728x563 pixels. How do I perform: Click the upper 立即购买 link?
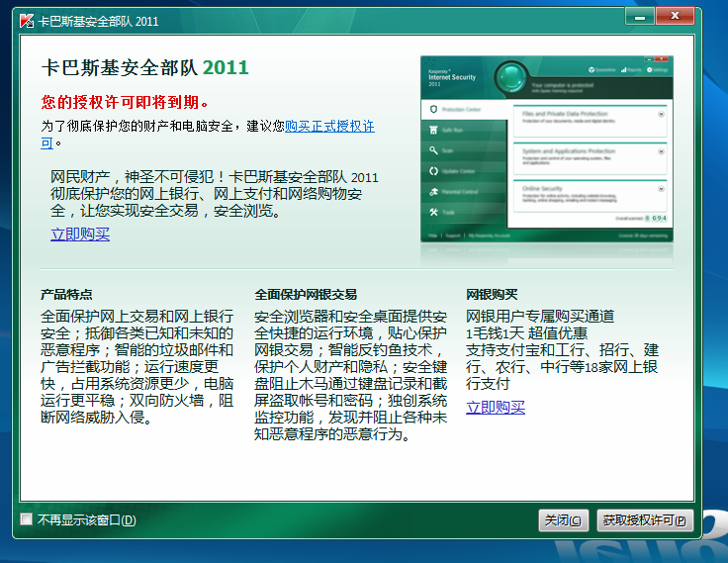coord(80,235)
